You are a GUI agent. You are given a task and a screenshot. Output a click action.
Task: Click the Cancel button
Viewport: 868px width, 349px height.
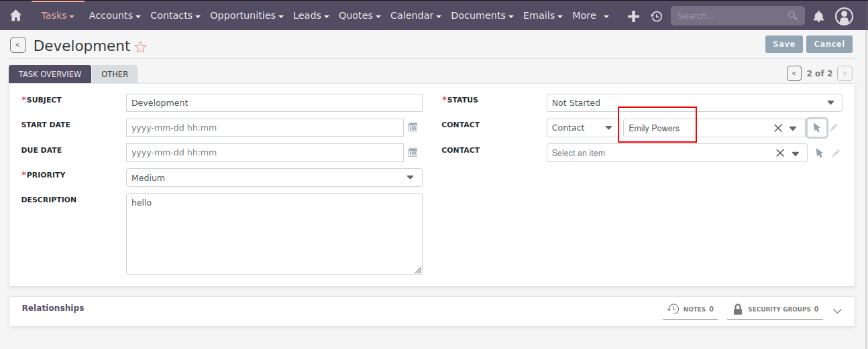tap(829, 44)
